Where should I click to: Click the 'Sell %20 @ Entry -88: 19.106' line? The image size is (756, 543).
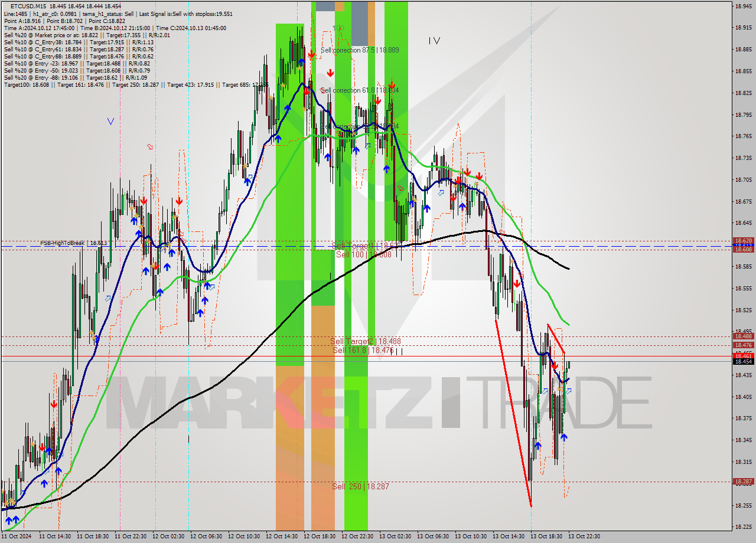[75, 78]
